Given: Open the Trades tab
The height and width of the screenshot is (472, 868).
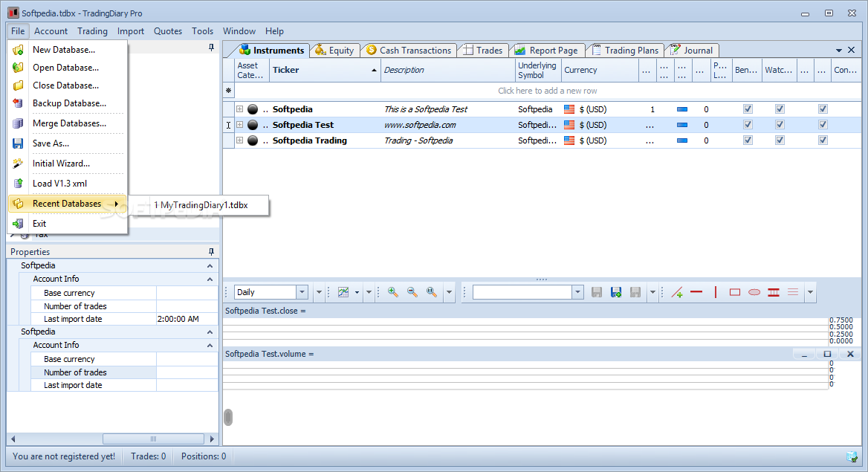Looking at the screenshot, I should pyautogui.click(x=483, y=51).
